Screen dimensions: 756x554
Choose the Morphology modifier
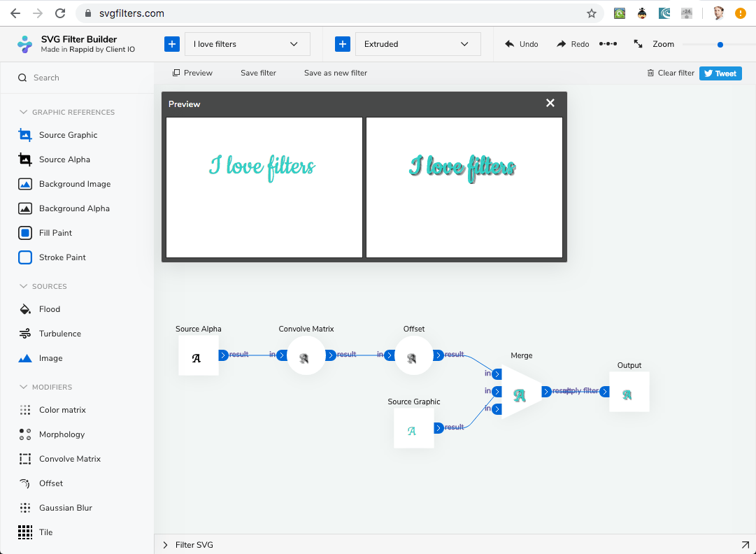tap(62, 434)
